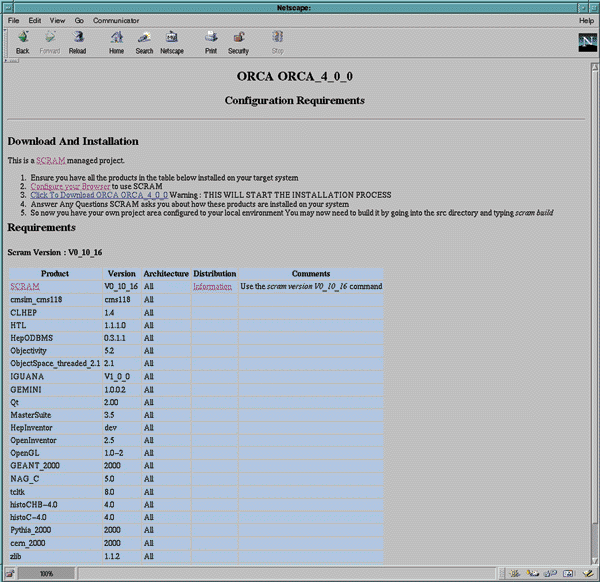The width and height of the screenshot is (600, 582).
Task: Open the Security info icon
Action: tap(239, 41)
